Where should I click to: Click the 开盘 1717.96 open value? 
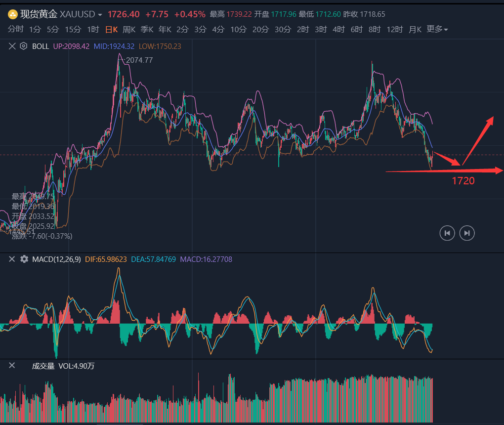coord(275,14)
